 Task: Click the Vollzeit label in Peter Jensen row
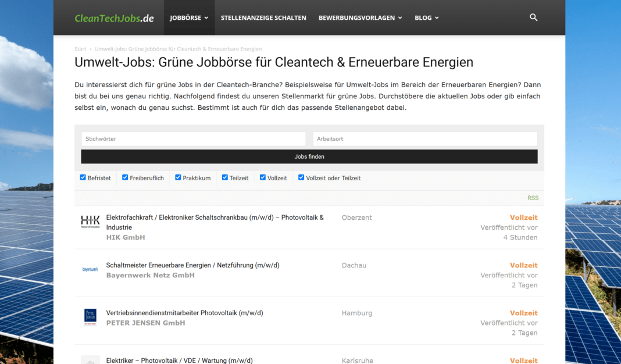point(523,313)
